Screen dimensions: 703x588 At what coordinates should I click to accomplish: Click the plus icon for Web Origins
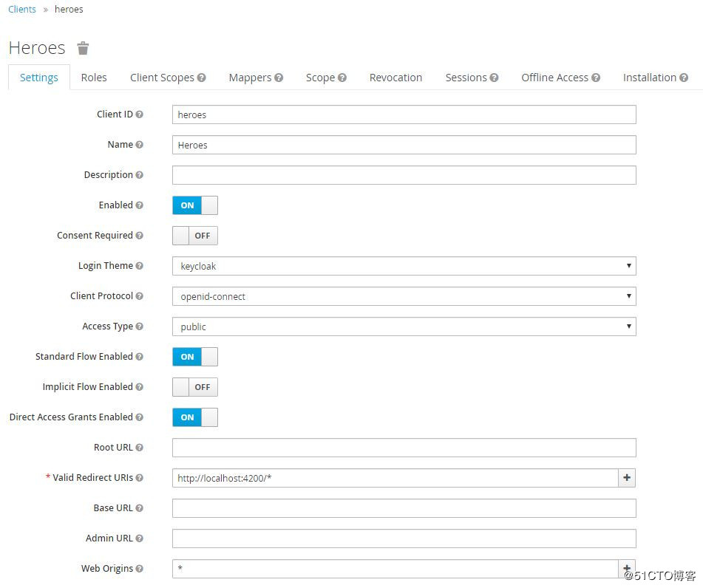click(x=627, y=567)
